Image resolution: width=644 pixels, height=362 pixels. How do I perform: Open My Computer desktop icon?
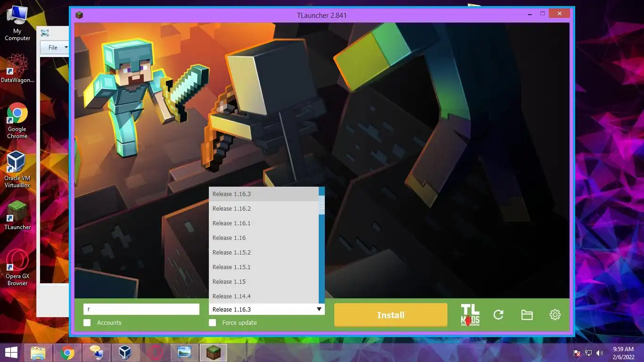point(17,23)
